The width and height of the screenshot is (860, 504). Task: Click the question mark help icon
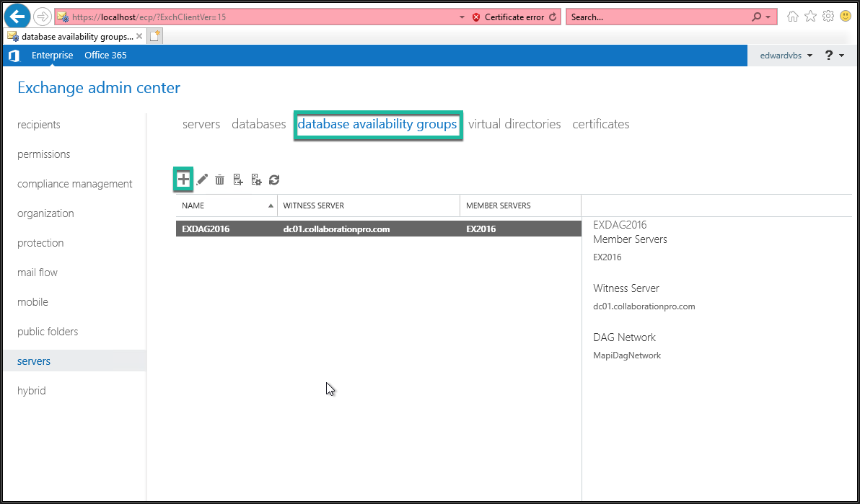tap(829, 56)
